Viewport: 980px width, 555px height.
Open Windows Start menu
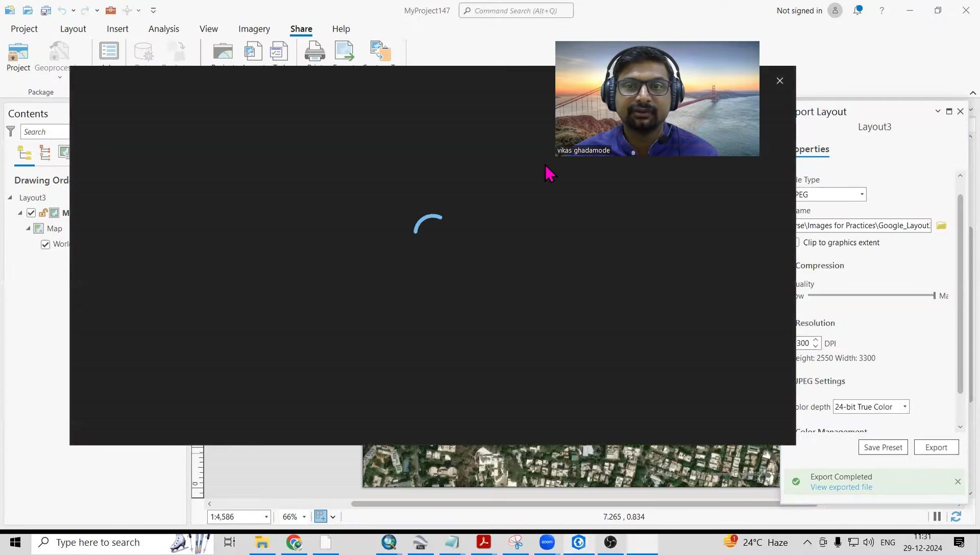[15, 543]
